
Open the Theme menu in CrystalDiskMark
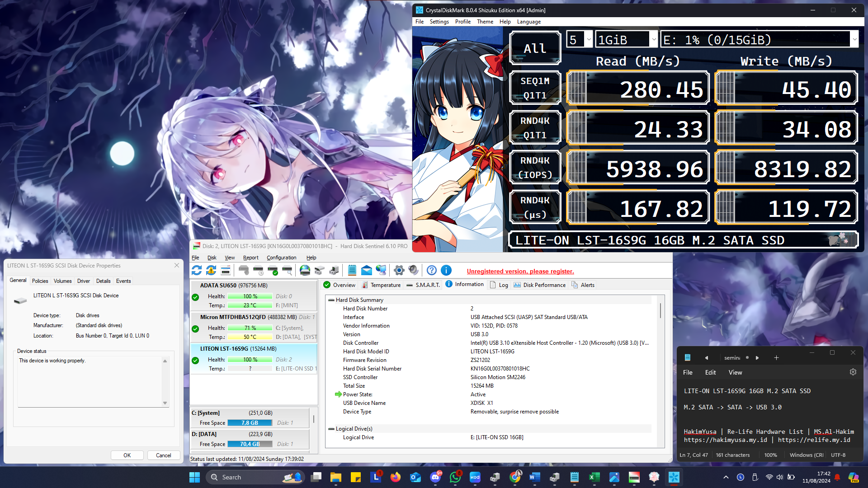[x=485, y=22]
